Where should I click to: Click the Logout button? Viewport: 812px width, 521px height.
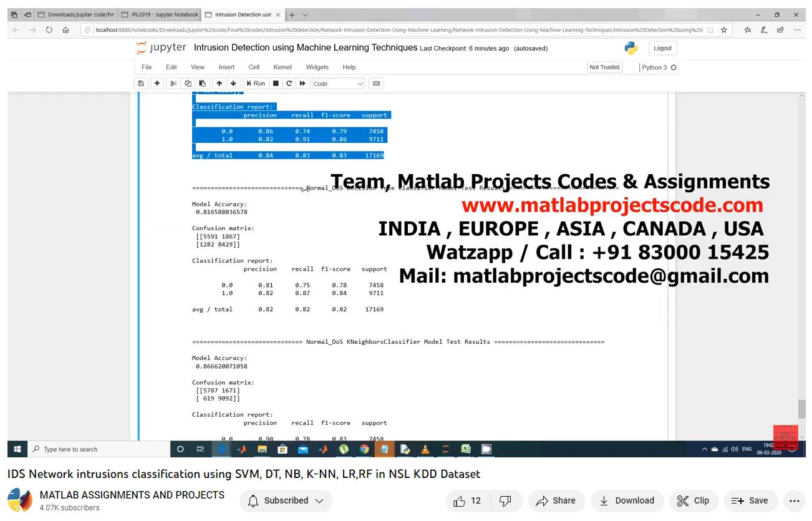(x=662, y=48)
